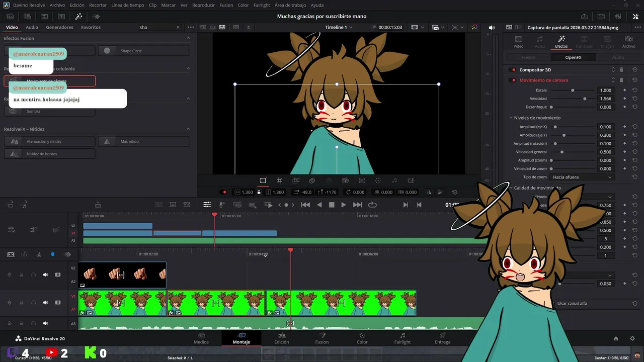The width and height of the screenshot is (644, 362).
Task: Expand Movimiento de cámara order arrows
Action: coord(613,80)
